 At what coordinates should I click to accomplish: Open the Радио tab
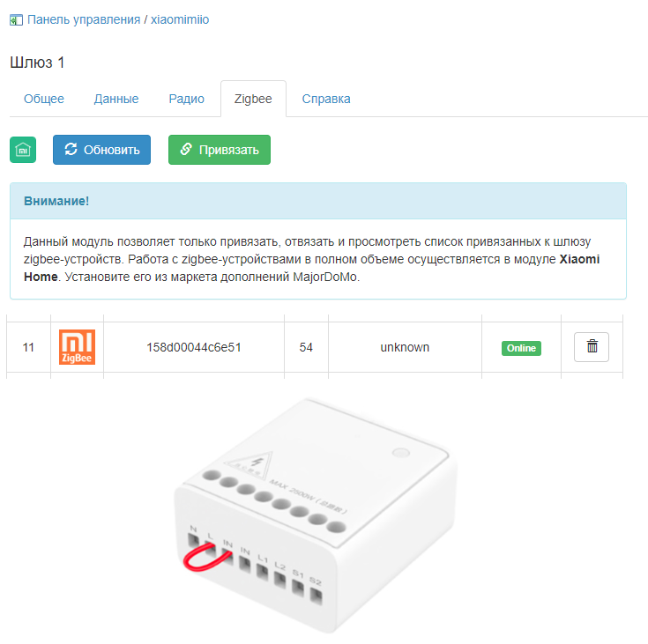tap(186, 99)
